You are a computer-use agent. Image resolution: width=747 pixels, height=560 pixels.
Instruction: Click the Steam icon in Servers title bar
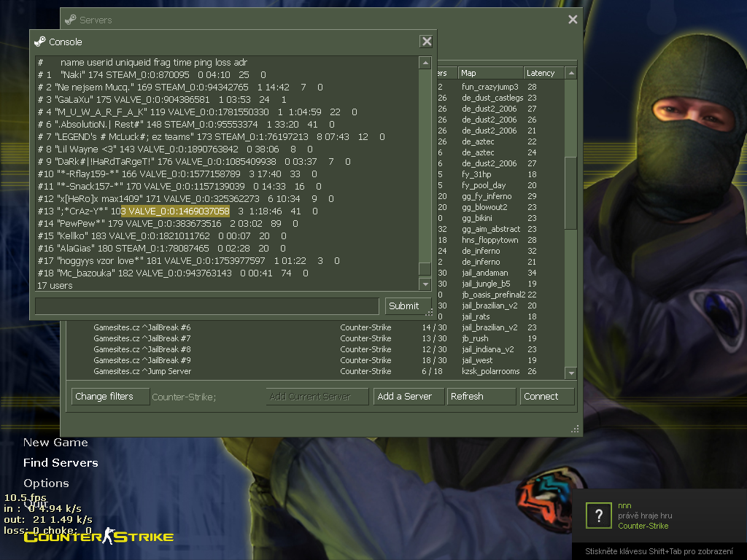click(70, 20)
